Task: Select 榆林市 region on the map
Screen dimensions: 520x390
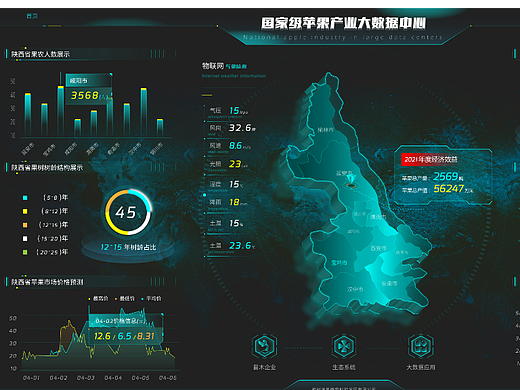Action: pyautogui.click(x=325, y=130)
